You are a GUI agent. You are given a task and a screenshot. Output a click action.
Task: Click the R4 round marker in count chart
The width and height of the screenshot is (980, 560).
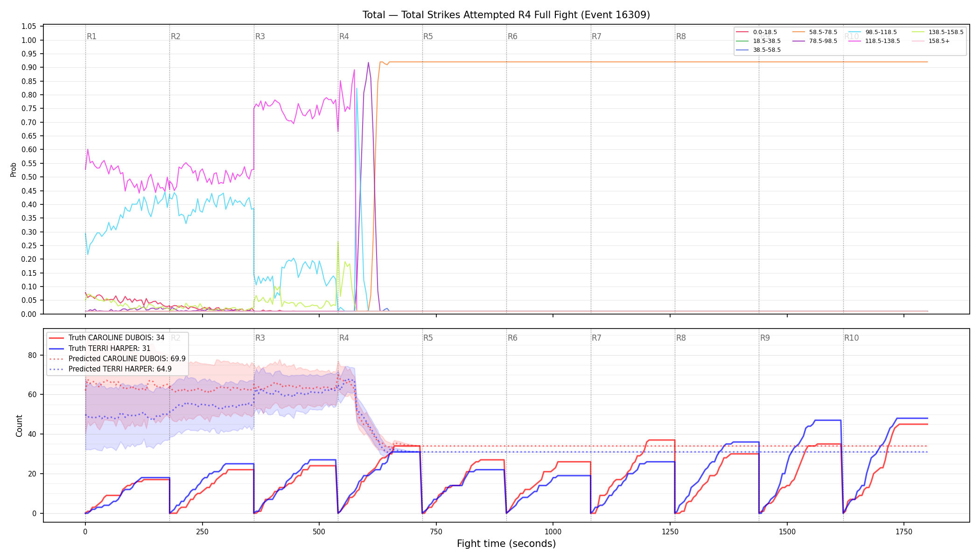click(x=344, y=338)
